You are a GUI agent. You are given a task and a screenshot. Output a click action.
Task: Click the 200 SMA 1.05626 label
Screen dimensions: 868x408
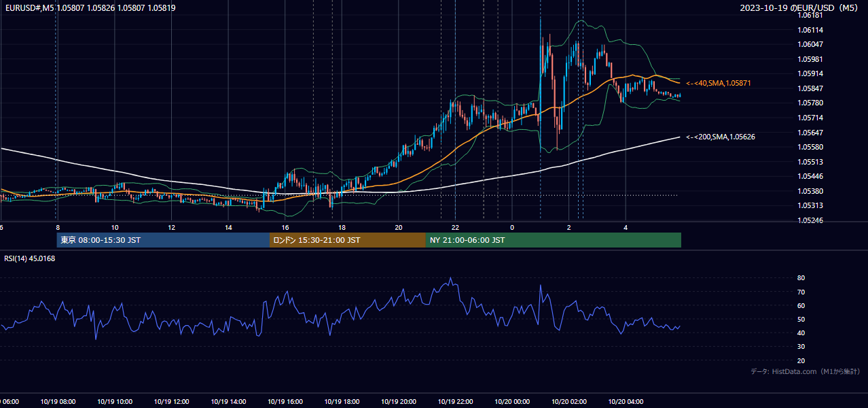pos(721,137)
